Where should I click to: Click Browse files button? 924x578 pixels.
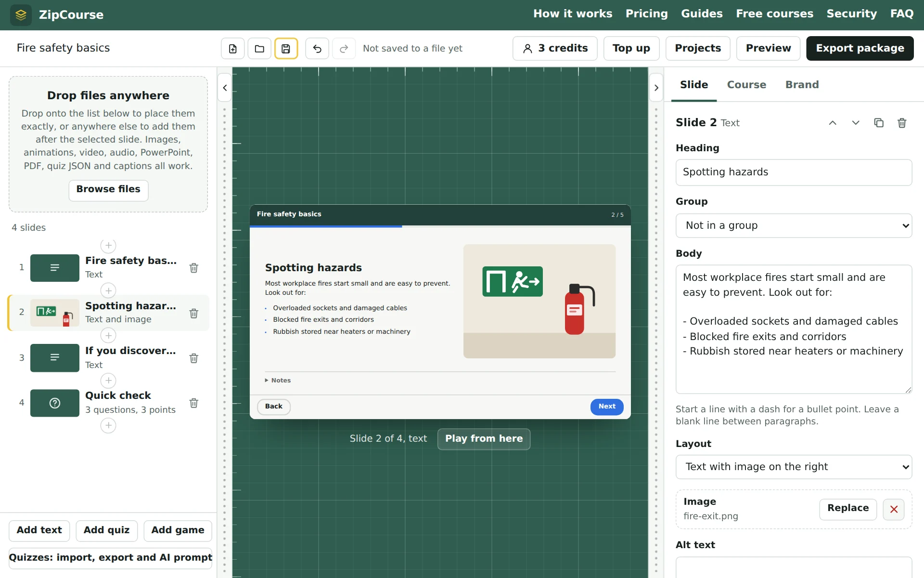[108, 190]
